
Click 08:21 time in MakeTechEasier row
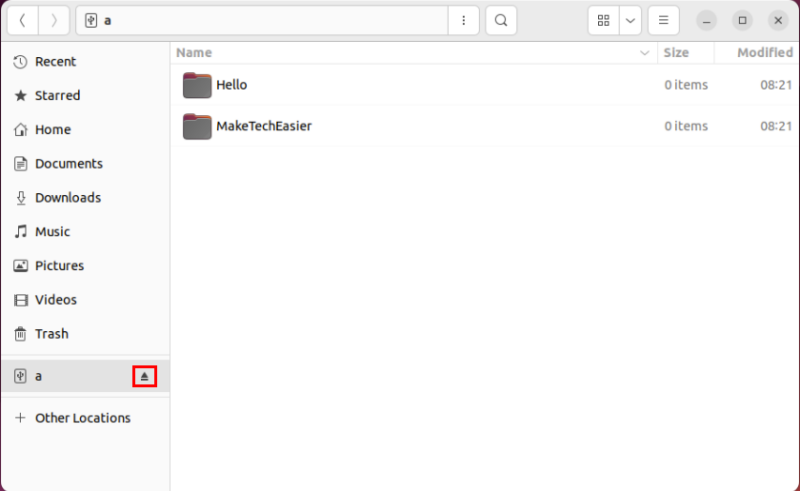776,126
